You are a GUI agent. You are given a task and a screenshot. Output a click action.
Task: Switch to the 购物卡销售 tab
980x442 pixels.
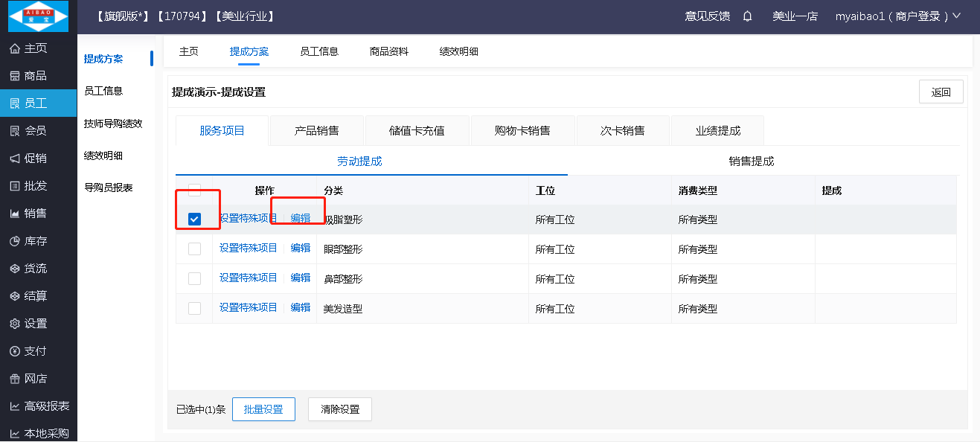(x=522, y=130)
